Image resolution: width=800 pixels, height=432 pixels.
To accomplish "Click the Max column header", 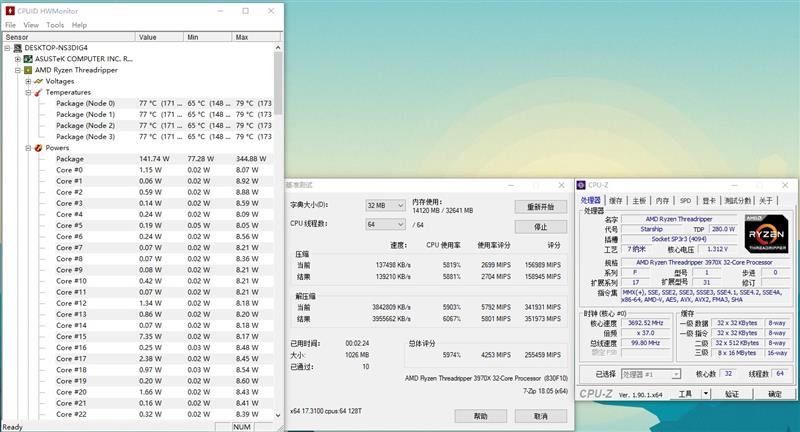I will tap(256, 37).
